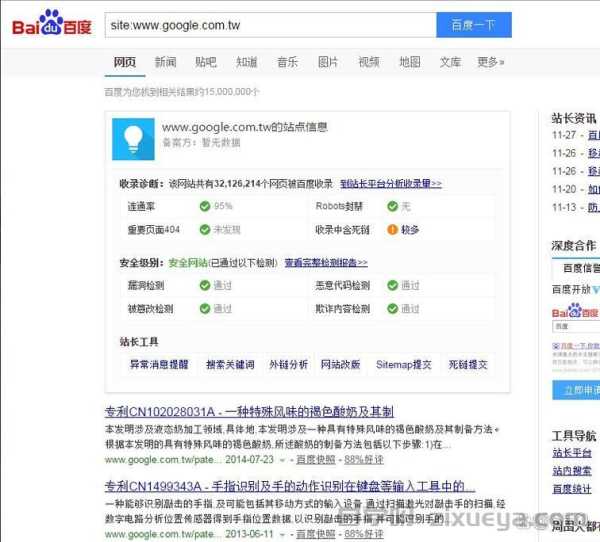
Task: Open 站长平台 in 工具导航
Action: pos(572,453)
